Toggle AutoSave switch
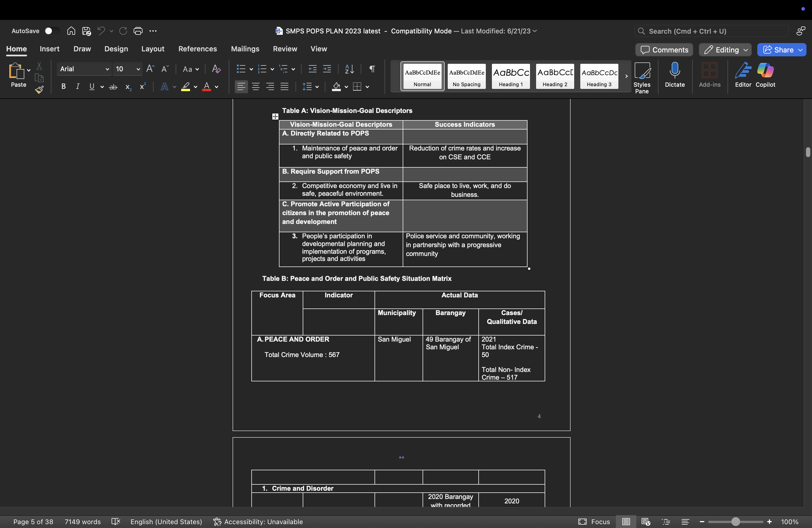Image resolution: width=812 pixels, height=528 pixels. pos(52,31)
